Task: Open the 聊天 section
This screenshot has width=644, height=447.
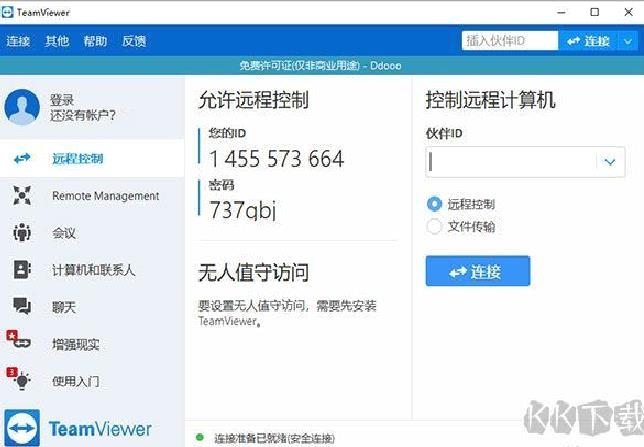Action: coord(92,307)
